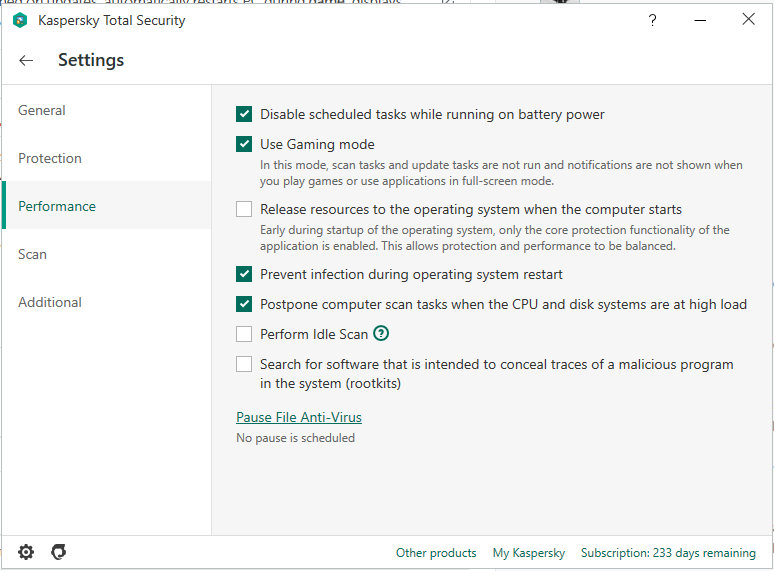Open the help question mark in the title bar

point(652,20)
